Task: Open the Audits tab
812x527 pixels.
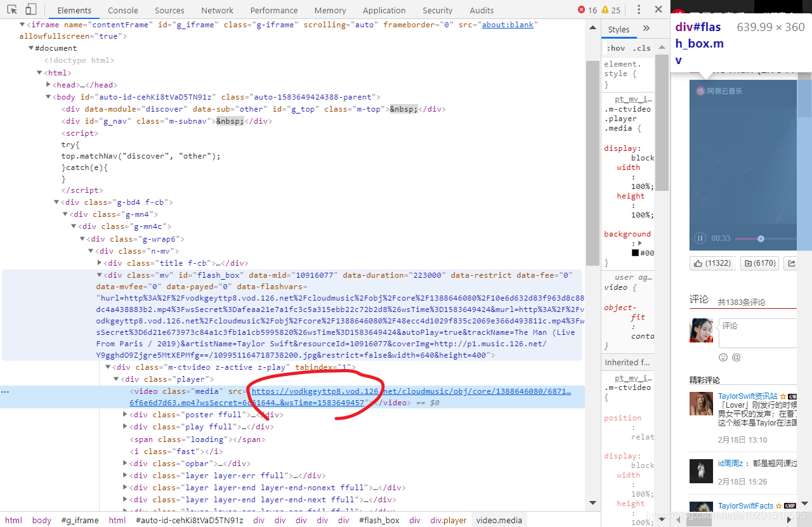Action: 481,10
